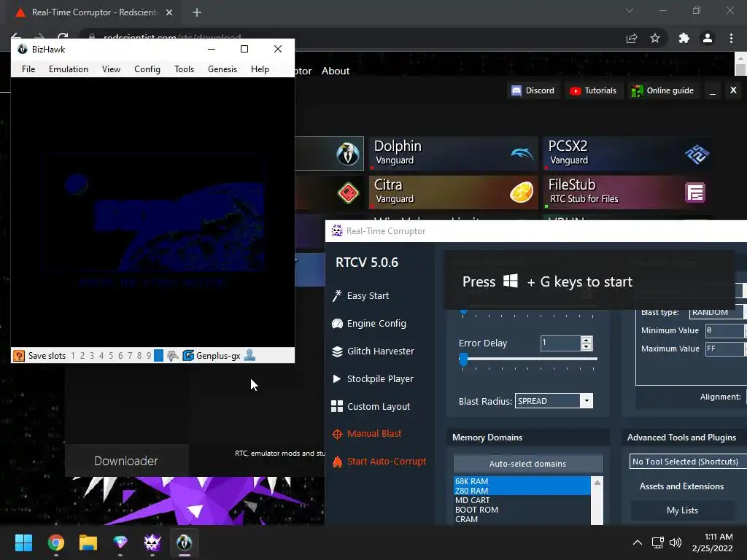Viewport: 747px width, 560px height.
Task: Expand the Blast Radius SPREAD dropdown
Action: 587,401
